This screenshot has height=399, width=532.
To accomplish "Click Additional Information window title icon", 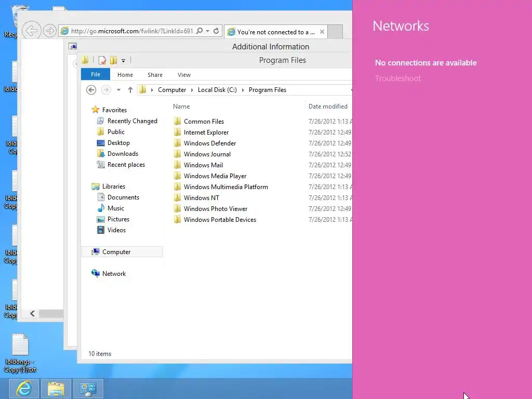I will [x=73, y=46].
